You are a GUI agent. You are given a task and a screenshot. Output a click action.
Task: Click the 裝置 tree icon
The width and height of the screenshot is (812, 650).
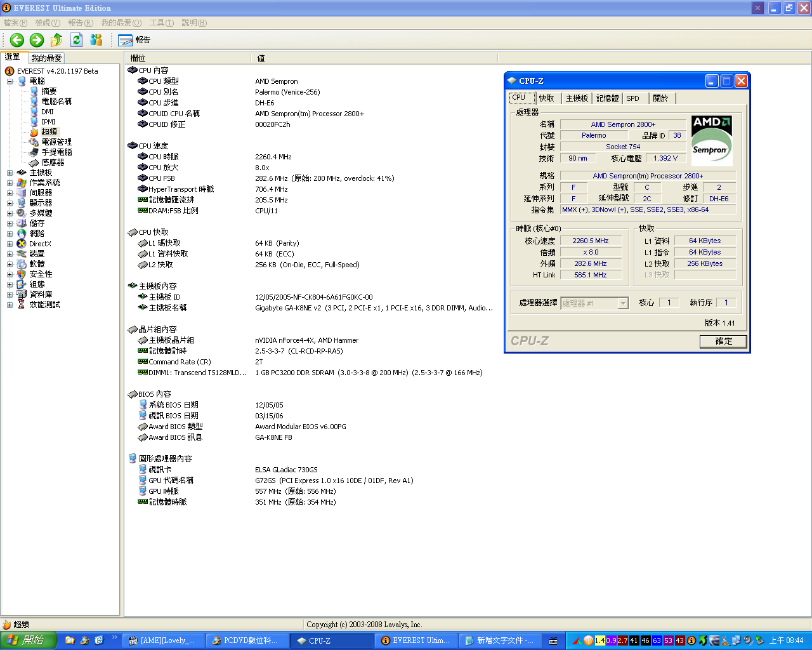22,254
